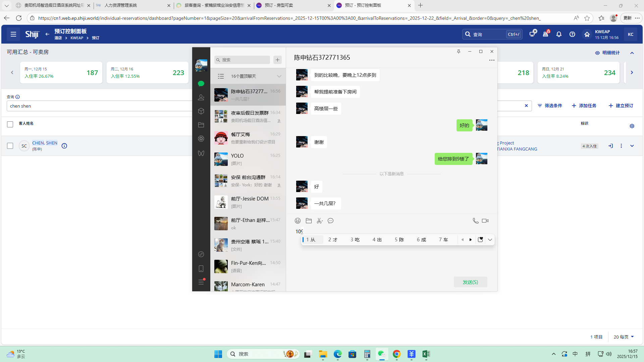Image resolution: width=644 pixels, height=362 pixels.
Task: Click the CHEN, SHEN guest name link
Action: pyautogui.click(x=45, y=143)
